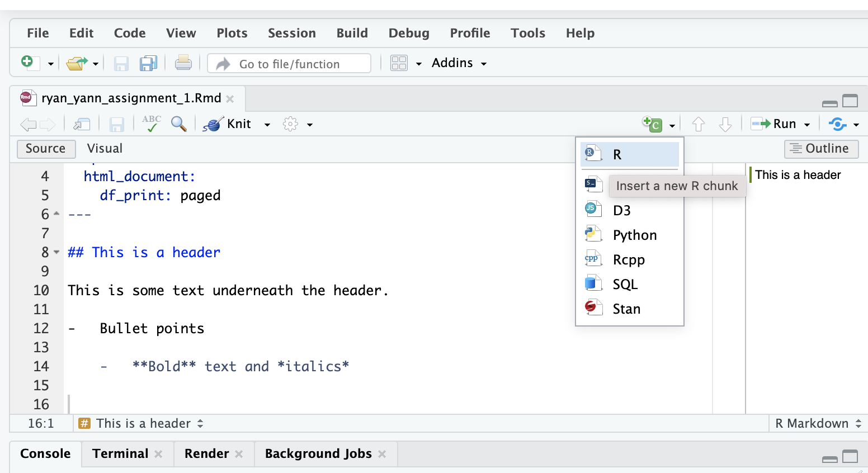Select Python from insert chunk menu

(634, 235)
